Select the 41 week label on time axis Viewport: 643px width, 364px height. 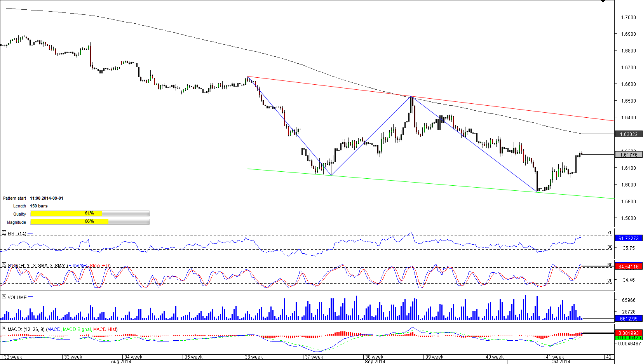554,357
